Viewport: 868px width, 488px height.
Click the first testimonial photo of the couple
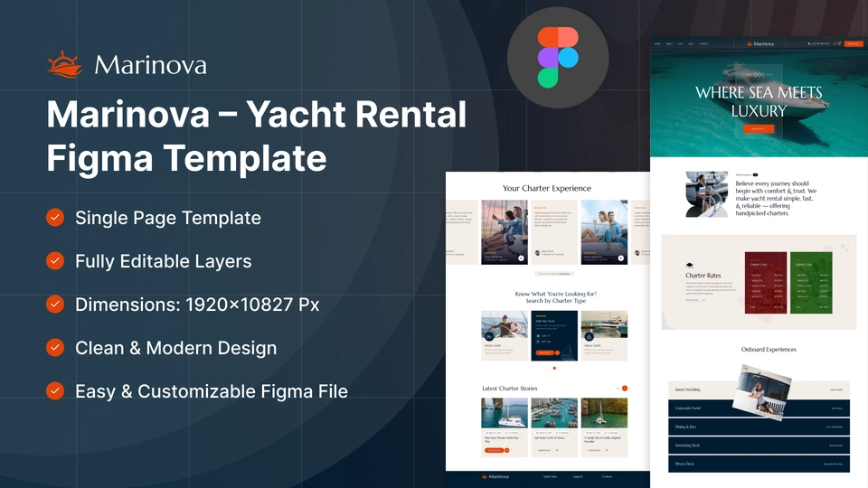pos(505,232)
